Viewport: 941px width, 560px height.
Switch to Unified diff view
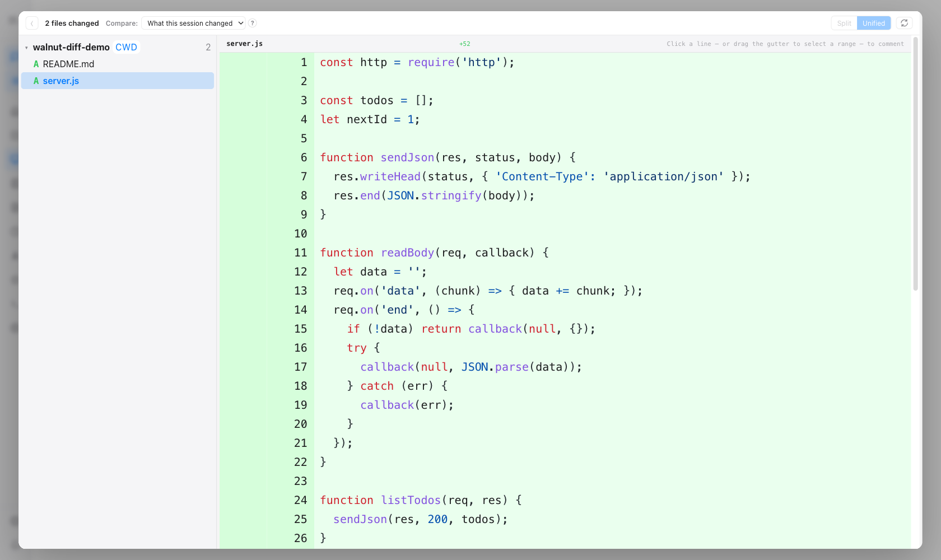click(874, 23)
